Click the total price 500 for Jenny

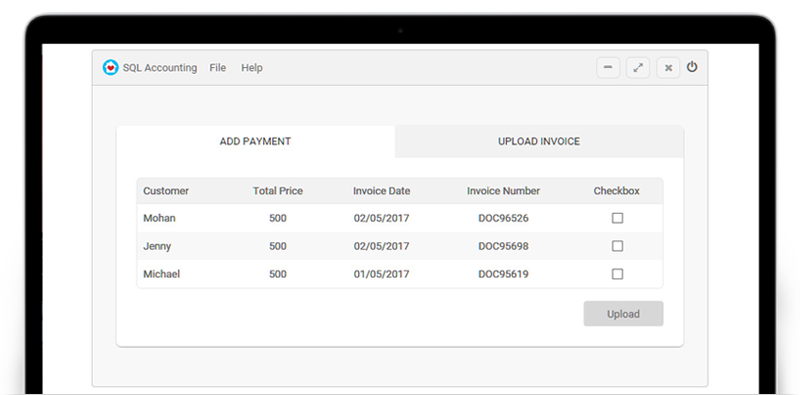coord(278,246)
